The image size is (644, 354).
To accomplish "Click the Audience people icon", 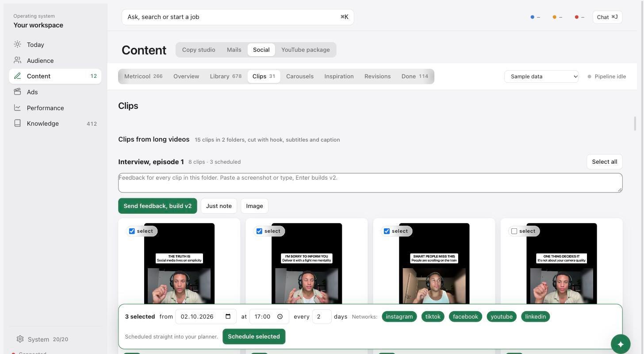I will point(17,60).
